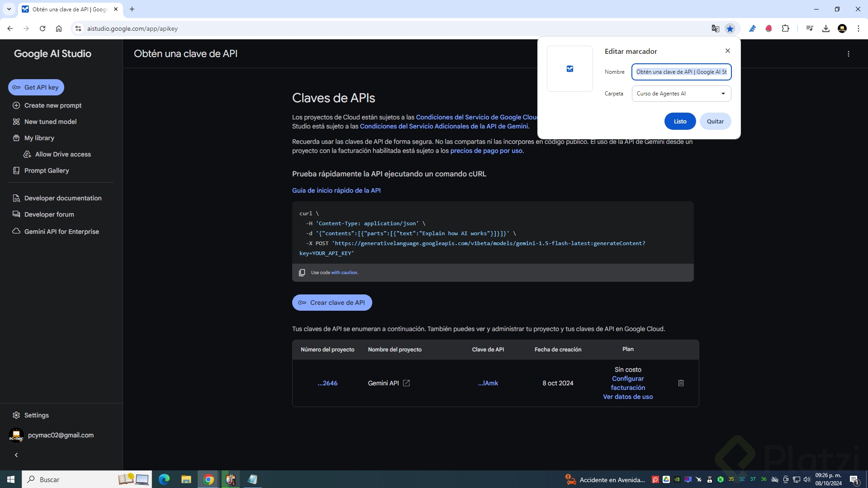Open a new browser tab

132,9
